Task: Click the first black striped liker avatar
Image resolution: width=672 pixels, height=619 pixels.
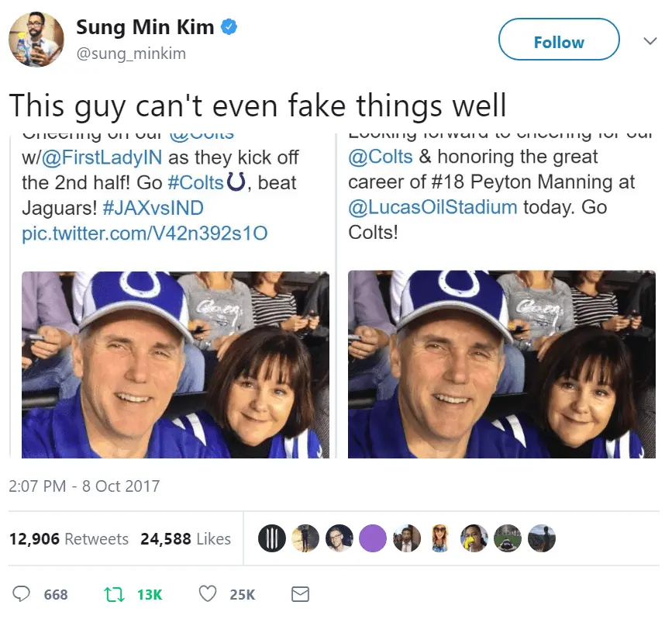Action: [x=272, y=538]
